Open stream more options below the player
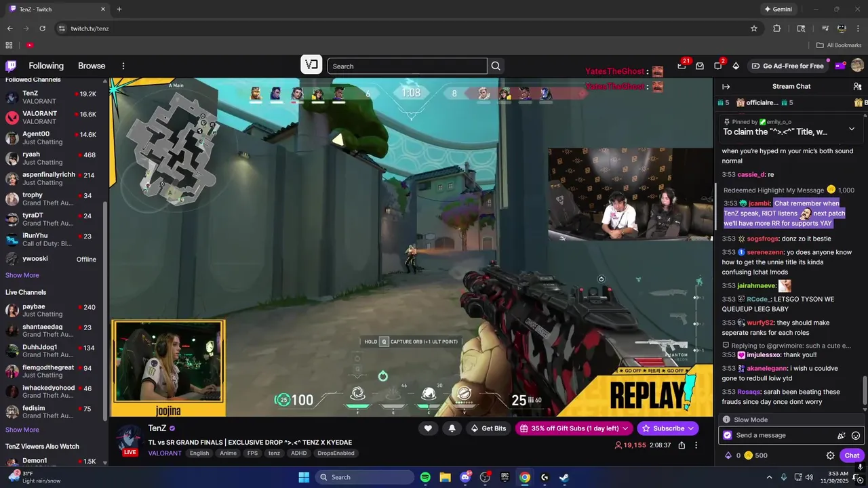Viewport: 868px width, 488px height. coord(696,445)
